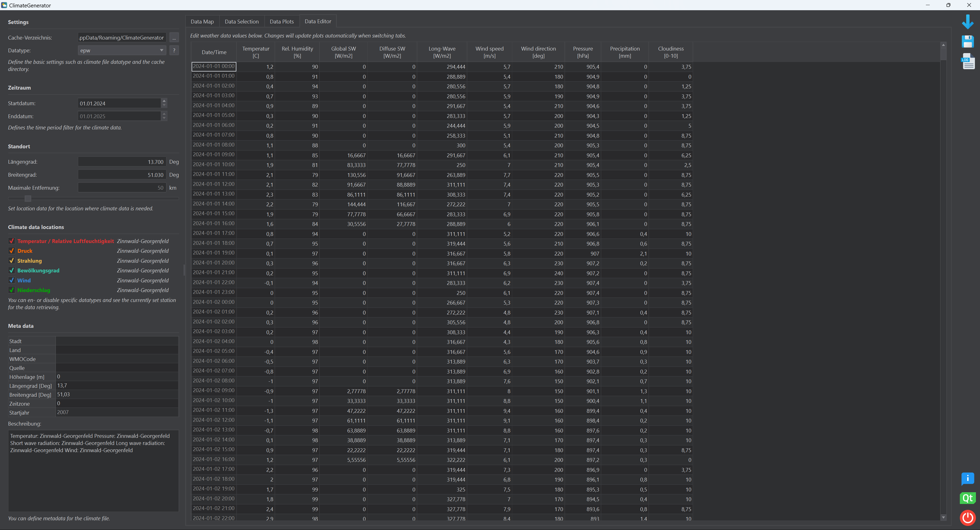Click the Längengrad input field
The image size is (980, 530).
tap(122, 162)
